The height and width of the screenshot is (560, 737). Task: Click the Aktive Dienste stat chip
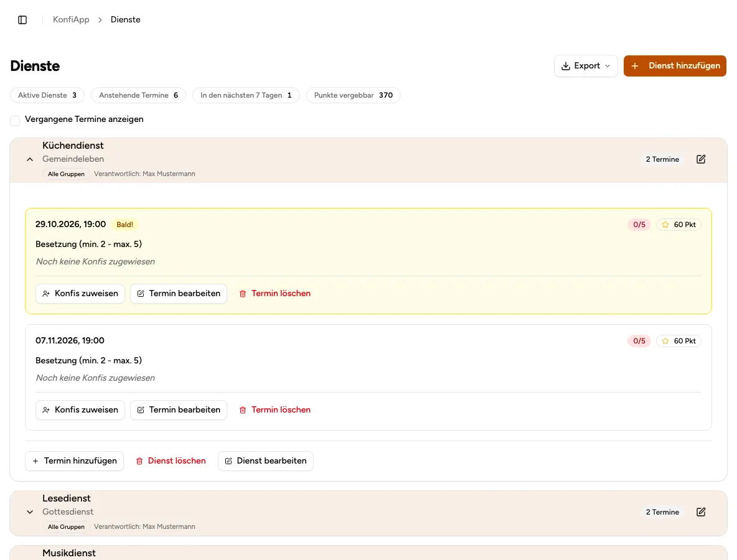coord(47,95)
